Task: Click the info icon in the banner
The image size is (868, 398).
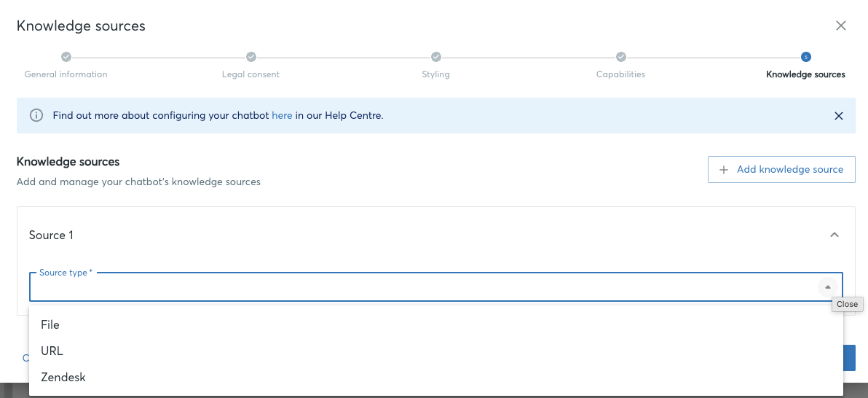Action: point(36,116)
